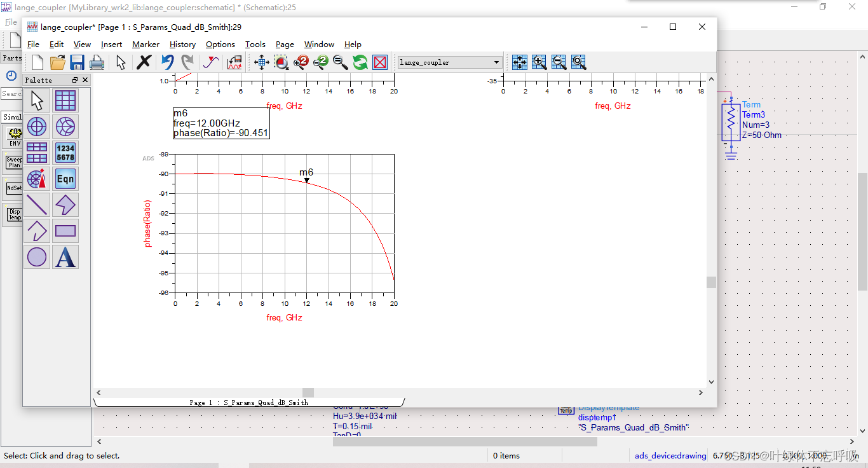The height and width of the screenshot is (468, 868).
Task: Select marker m6 on phase plot
Action: tap(306, 180)
